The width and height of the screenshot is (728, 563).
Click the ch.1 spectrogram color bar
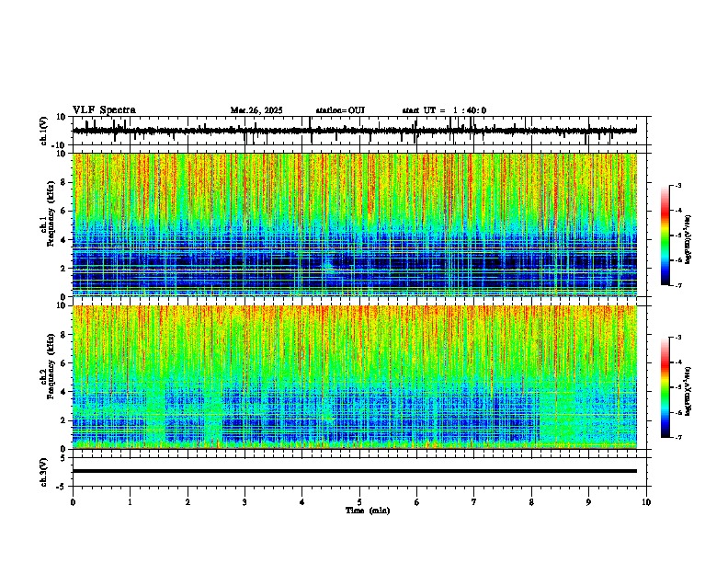click(x=665, y=236)
